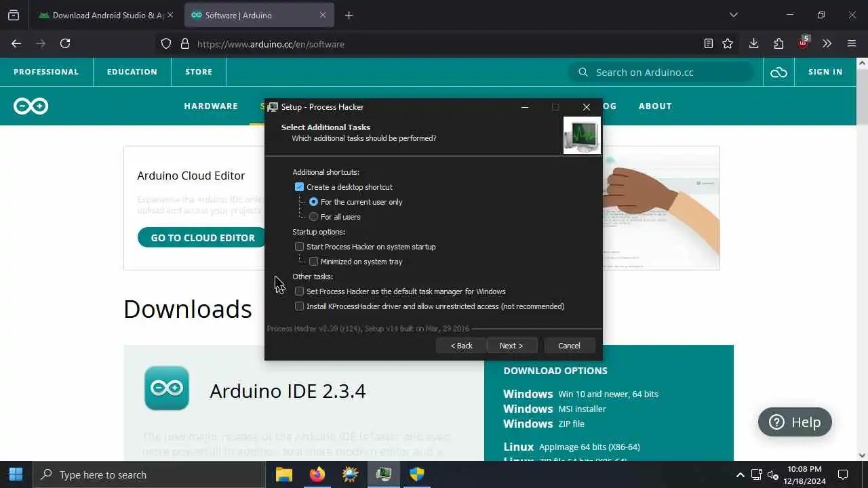Screen dimensions: 868x488
Task: Open the Windows Start menu
Action: coord(16,474)
